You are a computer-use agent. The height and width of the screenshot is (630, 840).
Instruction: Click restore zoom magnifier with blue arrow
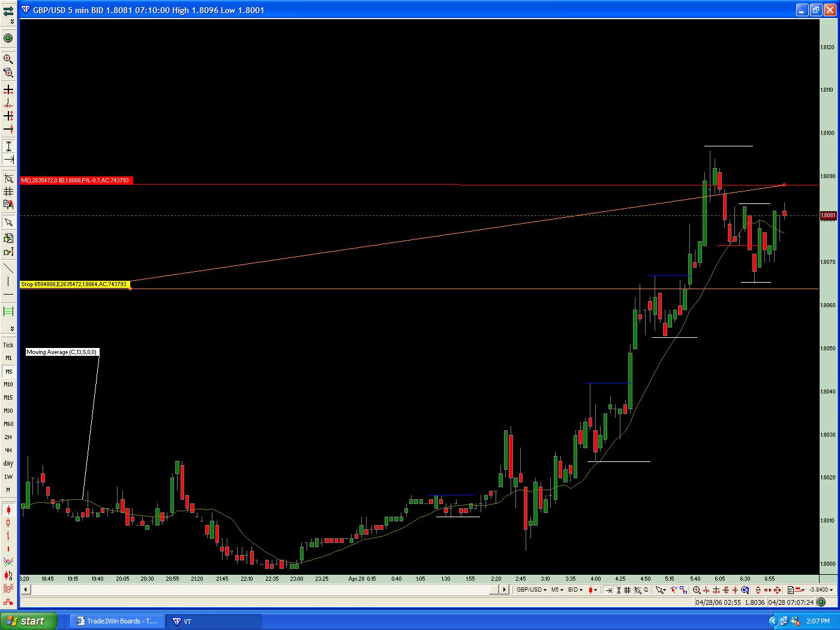point(746,590)
